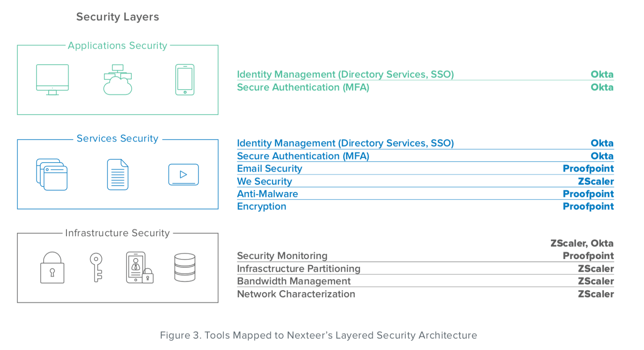Click the Services Security label
644x350 pixels.
coord(118,139)
